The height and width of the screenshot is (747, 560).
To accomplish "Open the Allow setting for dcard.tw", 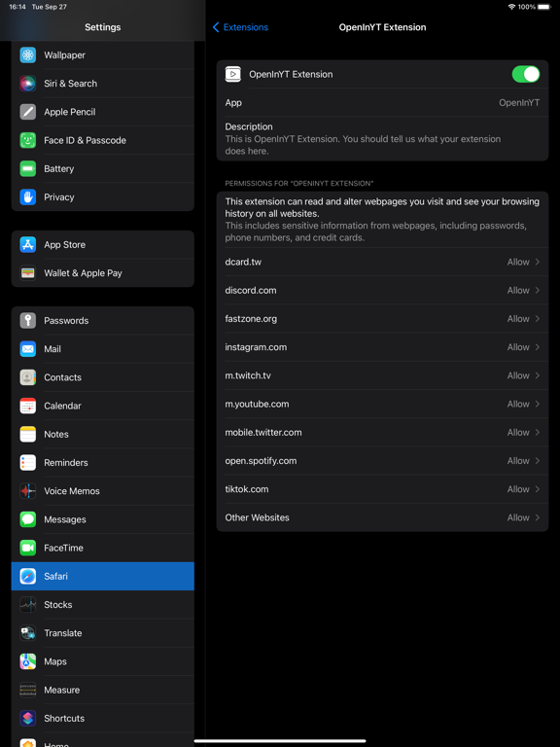I will (x=382, y=262).
